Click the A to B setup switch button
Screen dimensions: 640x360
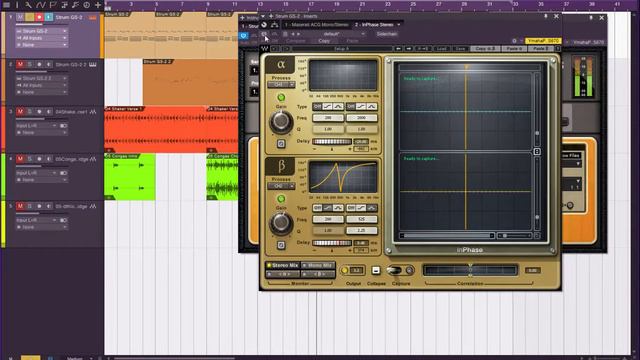pyautogui.click(x=422, y=49)
